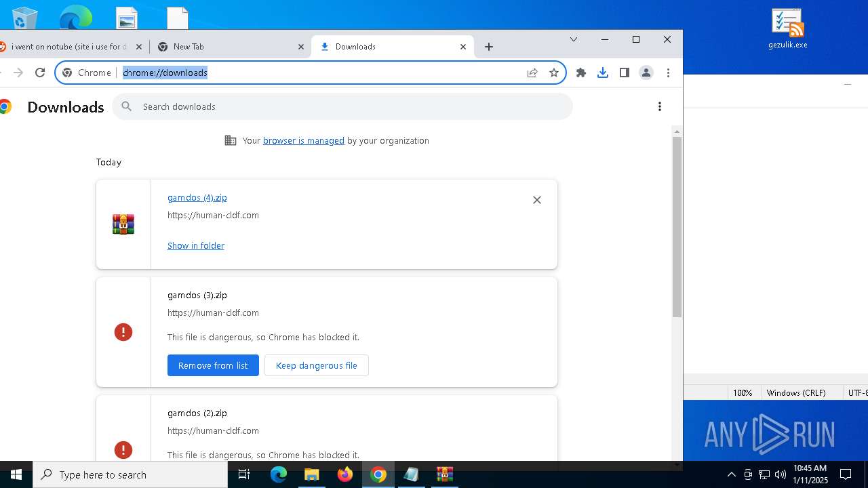Open Chrome's three-dot main menu
Image resolution: width=868 pixels, height=488 pixels.
[668, 73]
